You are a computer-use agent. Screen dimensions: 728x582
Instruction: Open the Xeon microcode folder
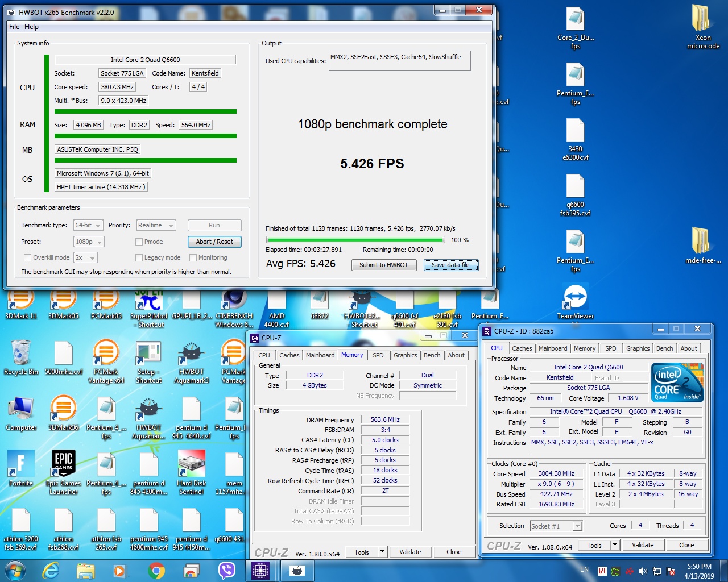point(704,26)
